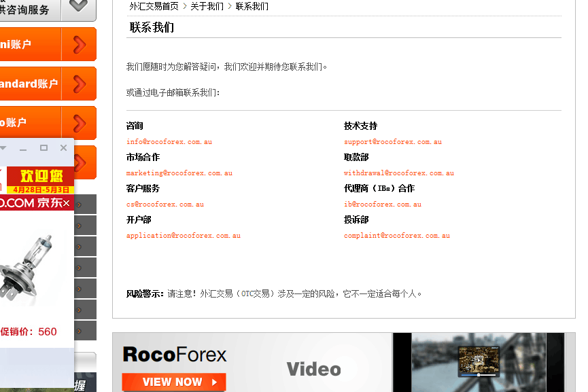Email marketing@rocoforex.com.au
This screenshot has width=588, height=392.
pos(179,173)
